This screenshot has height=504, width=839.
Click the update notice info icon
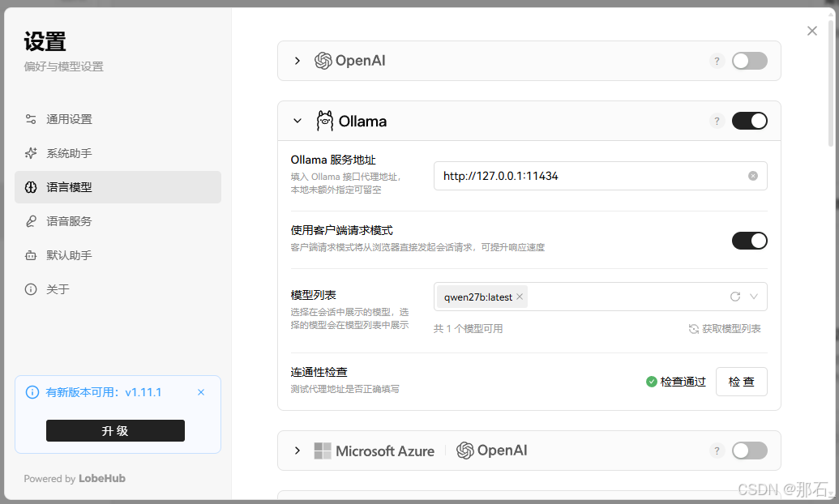tap(32, 392)
